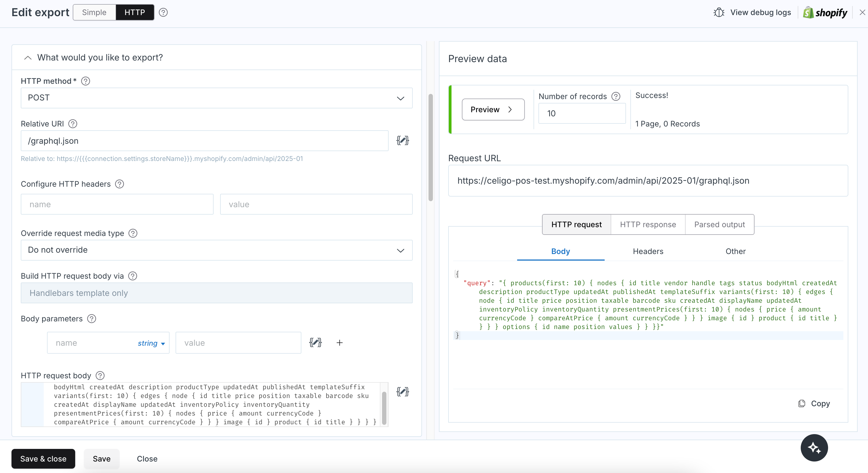The image size is (868, 473).
Task: Open handlebars editor for body parameter value
Action: [x=315, y=343]
